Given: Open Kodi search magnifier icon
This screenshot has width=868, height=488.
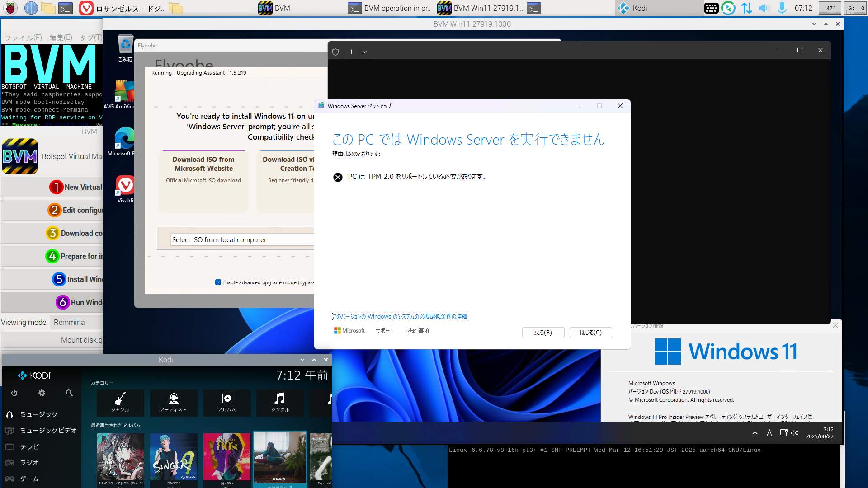Looking at the screenshot, I should (69, 393).
